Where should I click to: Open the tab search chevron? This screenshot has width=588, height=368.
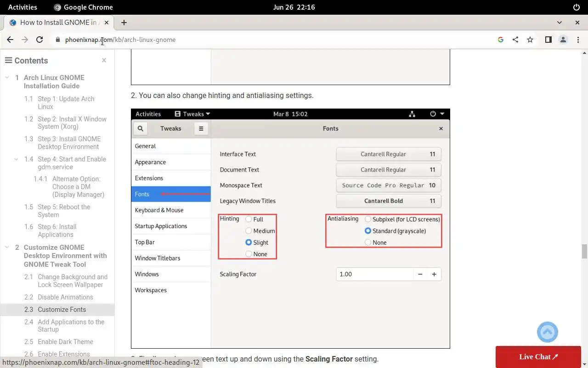(x=560, y=22)
